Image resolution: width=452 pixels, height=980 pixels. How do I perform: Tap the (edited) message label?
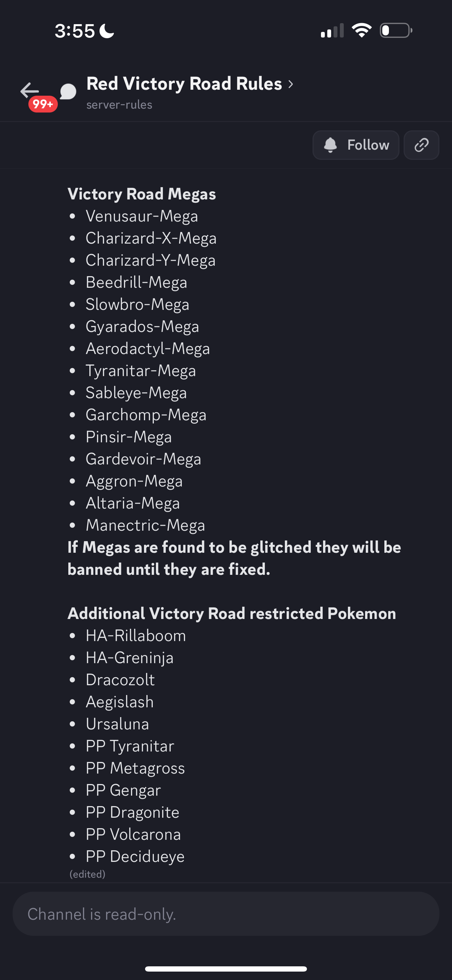(x=87, y=874)
